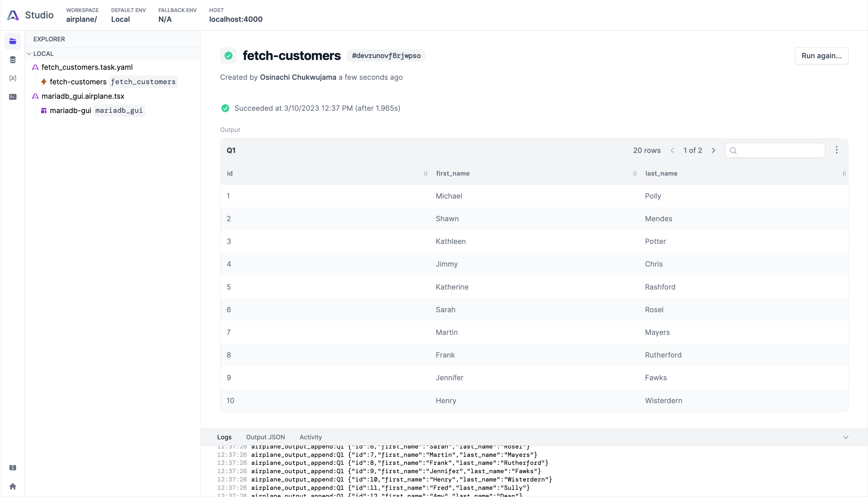Collapse the logs panel chevron
Image resolution: width=868 pixels, height=497 pixels.
[x=846, y=437]
